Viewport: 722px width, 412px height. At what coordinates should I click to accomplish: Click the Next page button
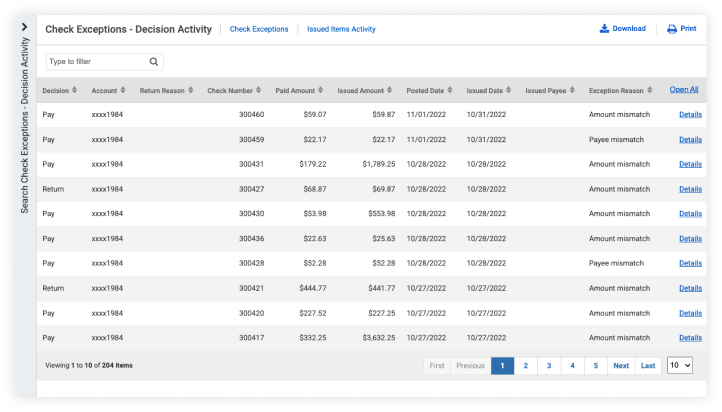pyautogui.click(x=621, y=366)
